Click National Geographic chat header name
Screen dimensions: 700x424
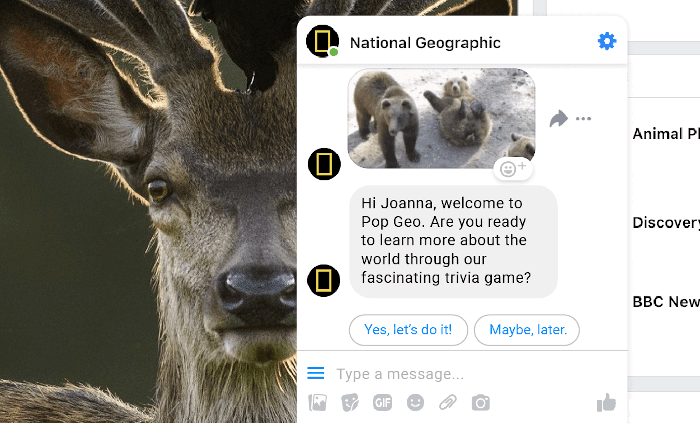pyautogui.click(x=425, y=43)
